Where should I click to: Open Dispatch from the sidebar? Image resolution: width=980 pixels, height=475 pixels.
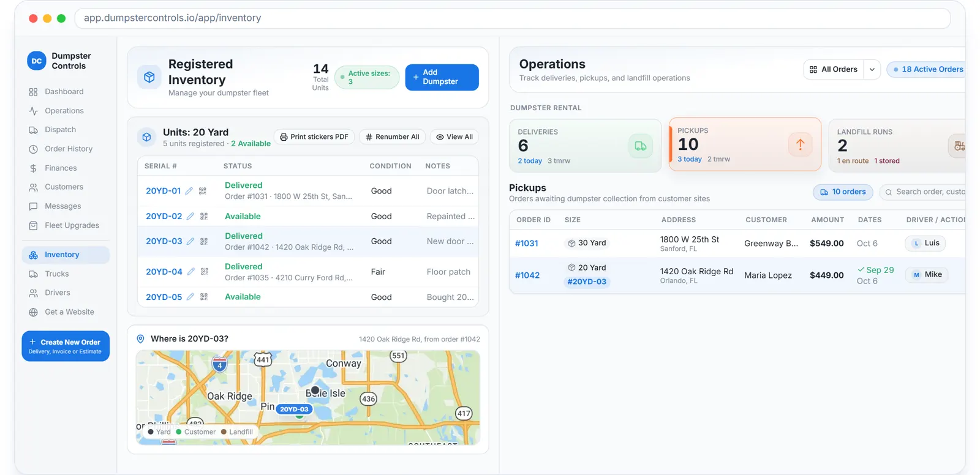[x=66, y=130]
